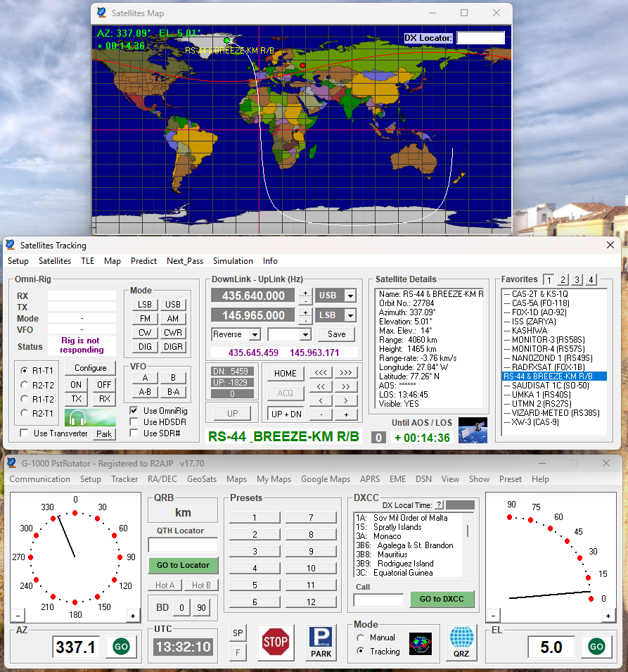Image resolution: width=628 pixels, height=672 pixels.
Task: Click the question mark beside DX Local Time
Action: tap(439, 505)
